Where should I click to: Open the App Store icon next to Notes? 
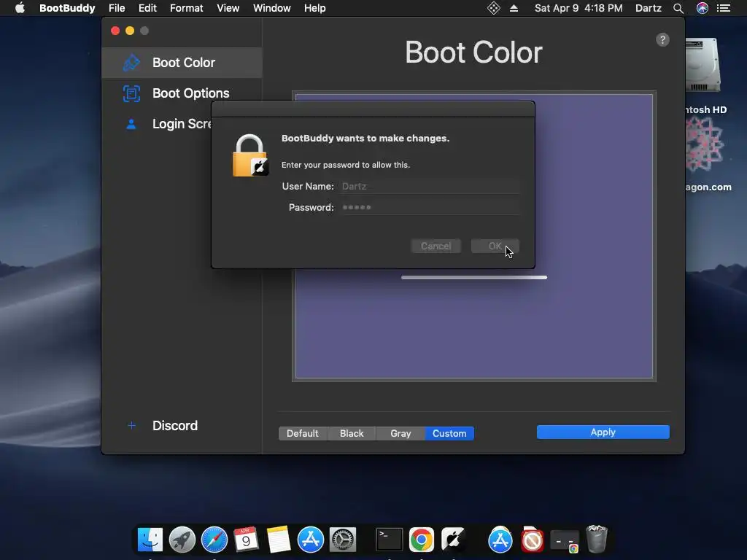(x=311, y=540)
